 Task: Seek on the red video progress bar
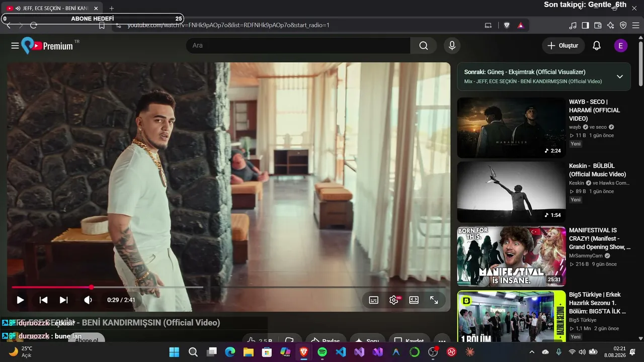(x=228, y=288)
